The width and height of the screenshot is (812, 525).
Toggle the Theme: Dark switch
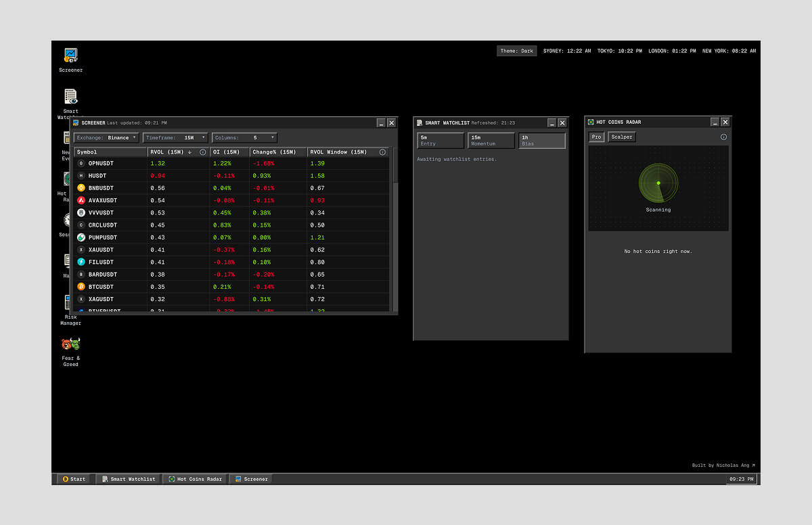coord(517,51)
